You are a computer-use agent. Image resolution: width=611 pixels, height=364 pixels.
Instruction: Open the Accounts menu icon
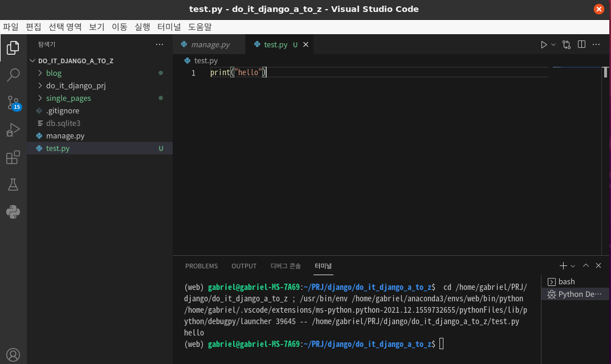[x=13, y=355]
